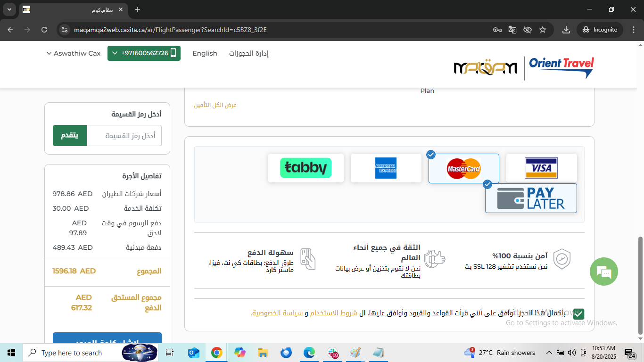The image size is (644, 362).
Task: Choose the American Express payment option
Action: click(x=386, y=168)
